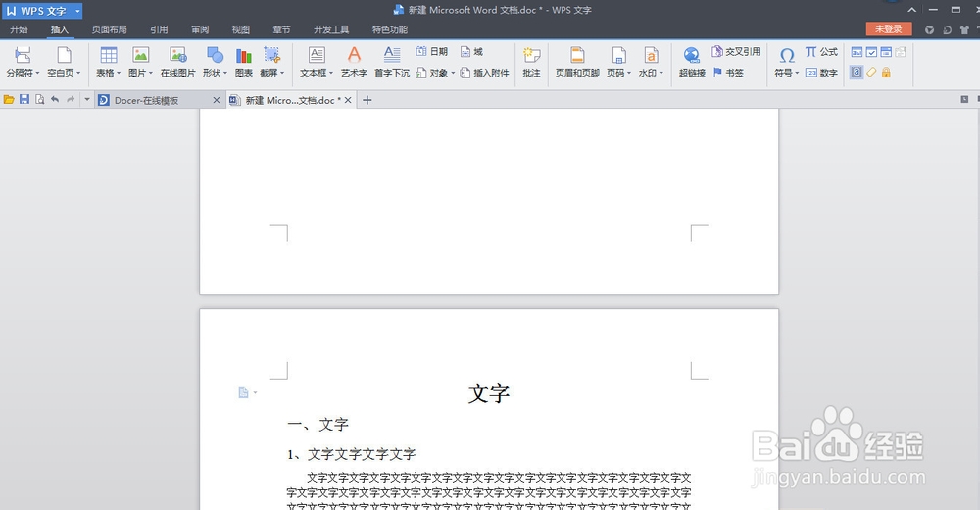Click the 未登录 sign-in button
Viewport: 980px width, 510px height.
pyautogui.click(x=889, y=28)
